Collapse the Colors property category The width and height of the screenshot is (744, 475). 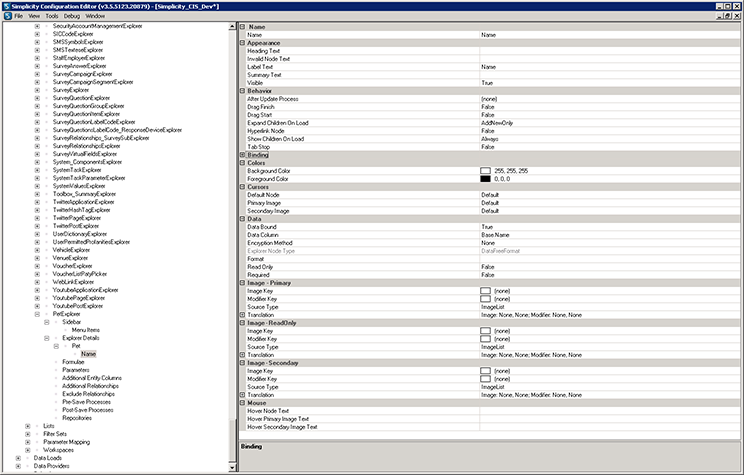pyautogui.click(x=242, y=163)
